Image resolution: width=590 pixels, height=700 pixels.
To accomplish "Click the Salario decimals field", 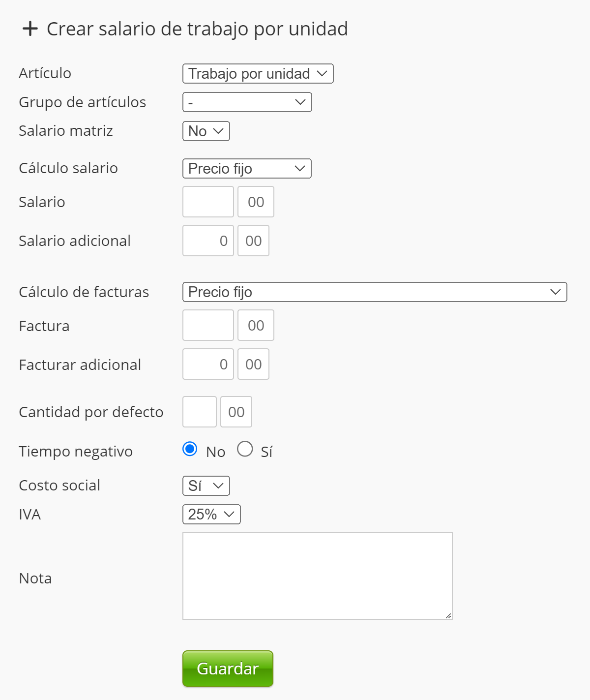I will click(256, 202).
